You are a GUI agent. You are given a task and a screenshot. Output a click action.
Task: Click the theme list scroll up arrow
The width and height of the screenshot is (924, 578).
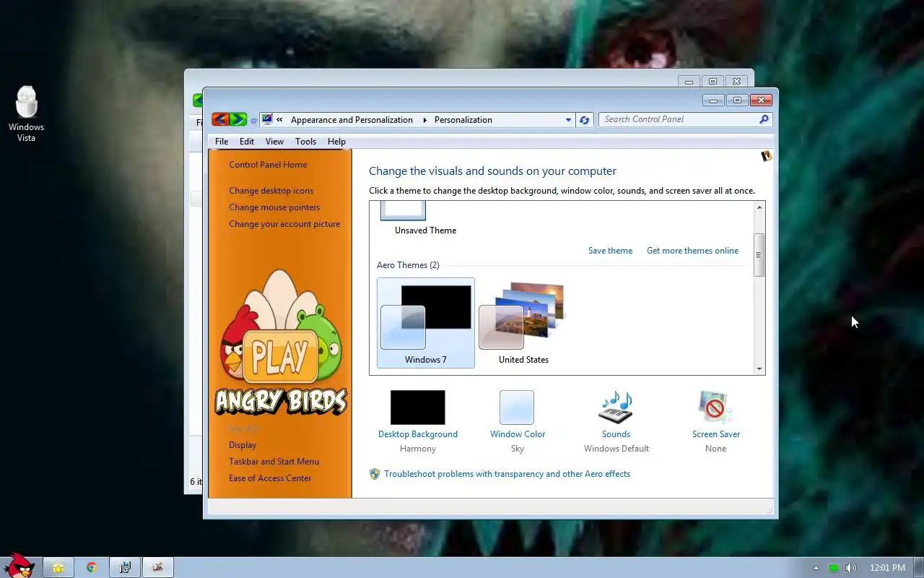point(759,207)
